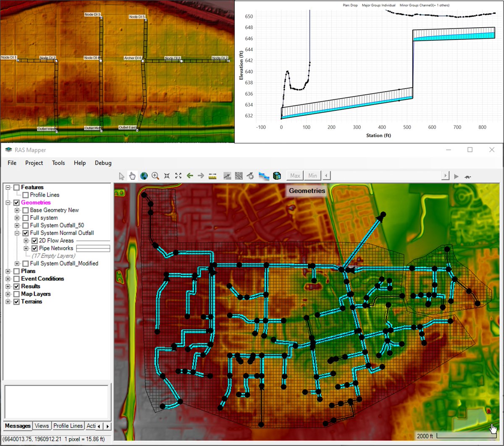
Task: Click the Pipe Networks symbology swatch
Action: coord(93,248)
